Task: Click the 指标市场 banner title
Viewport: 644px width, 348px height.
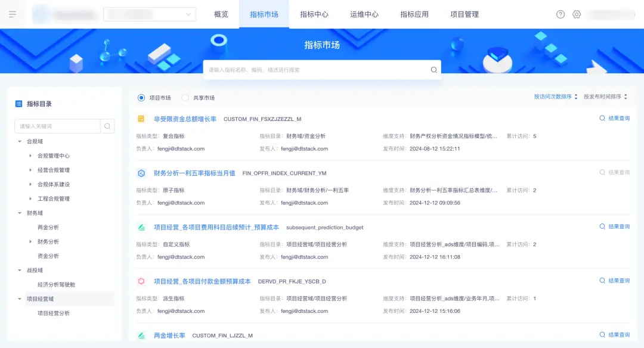Action: pos(322,45)
